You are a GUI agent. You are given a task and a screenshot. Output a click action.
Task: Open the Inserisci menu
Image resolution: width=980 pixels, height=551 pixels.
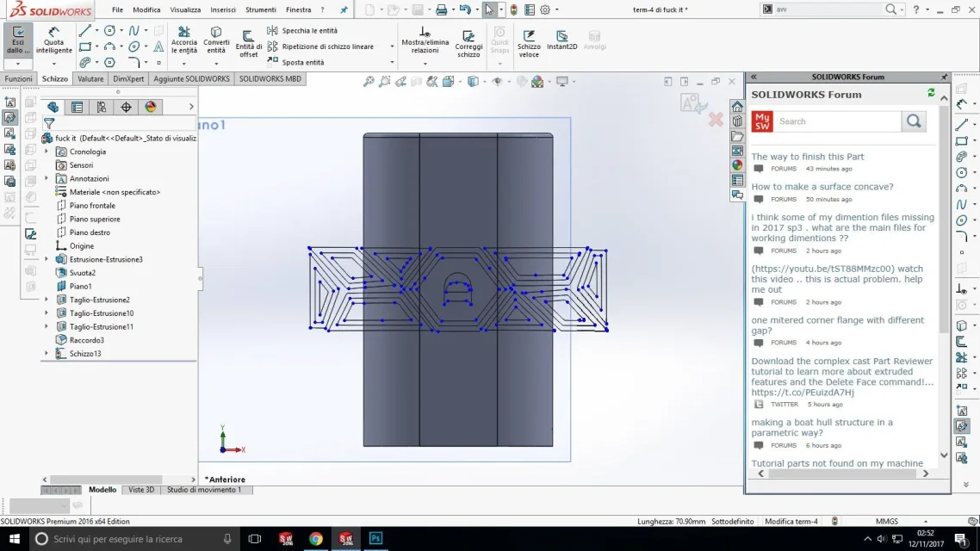point(222,9)
